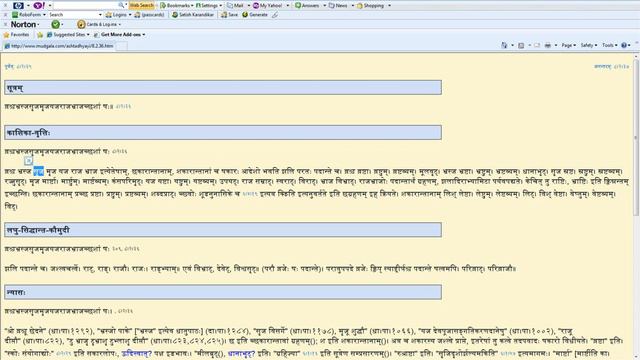640x360 pixels.
Task: Click the Home icon in command bar
Action: coord(504,45)
